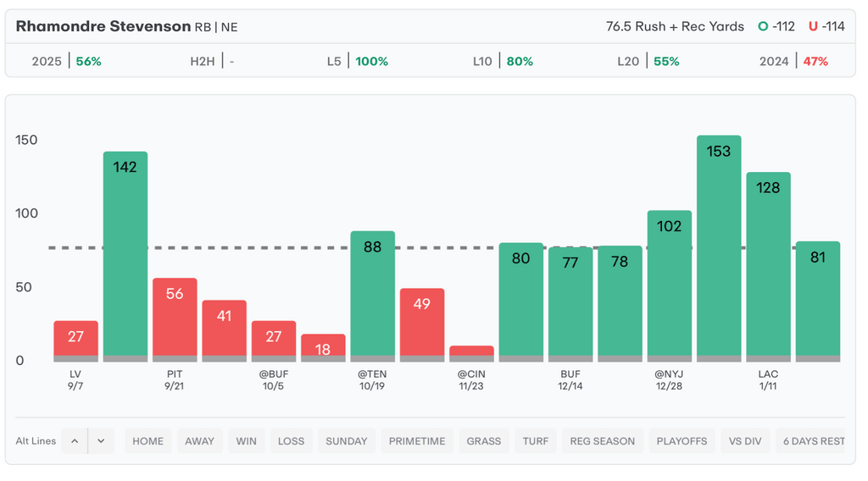Click the Over -112 odds
Image resolution: width=868 pixels, height=481 pixels.
click(776, 26)
